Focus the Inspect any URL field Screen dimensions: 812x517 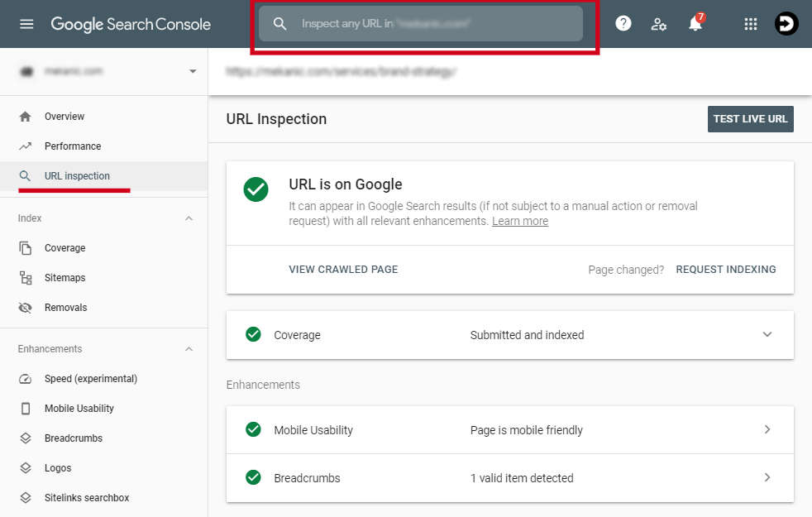tap(421, 23)
